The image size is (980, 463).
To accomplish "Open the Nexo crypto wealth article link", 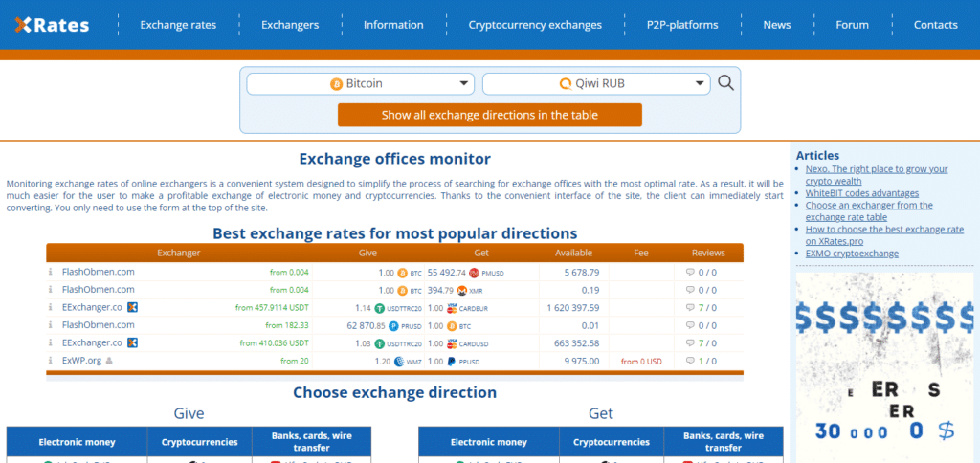I will (877, 175).
